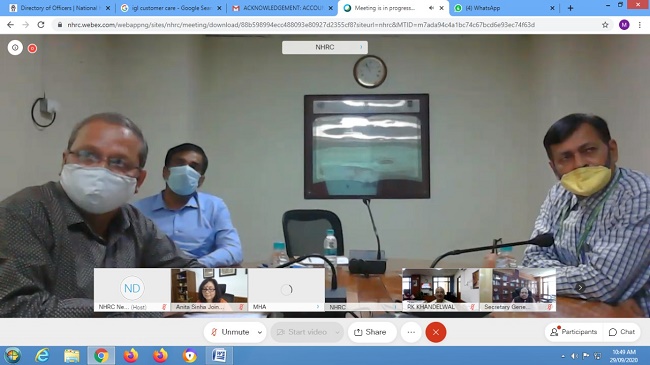Reload the Webex page

pos(41,25)
